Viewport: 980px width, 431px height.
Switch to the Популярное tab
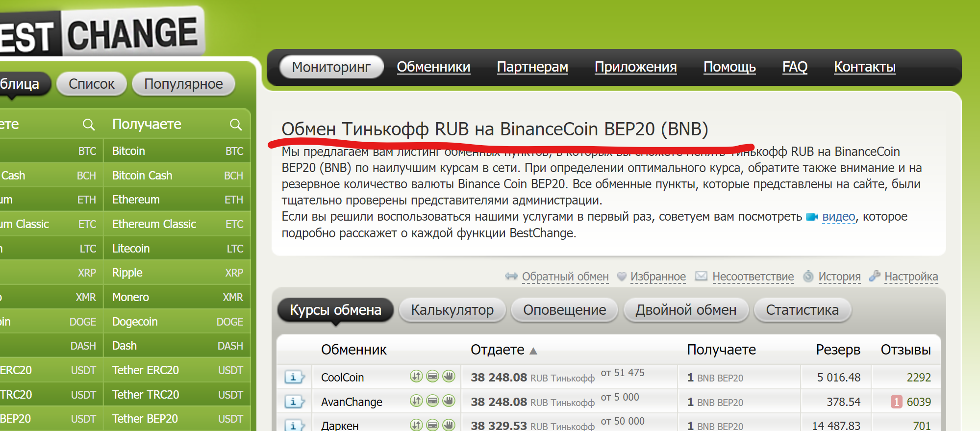(x=183, y=84)
